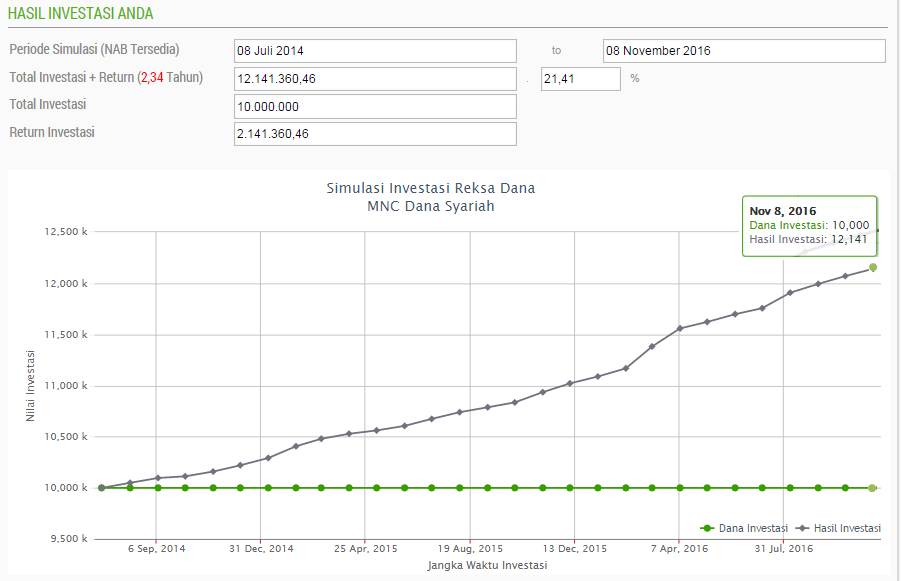Focus the Total Investasi 10.000.000 field
The height and width of the screenshot is (581, 901).
click(x=375, y=107)
